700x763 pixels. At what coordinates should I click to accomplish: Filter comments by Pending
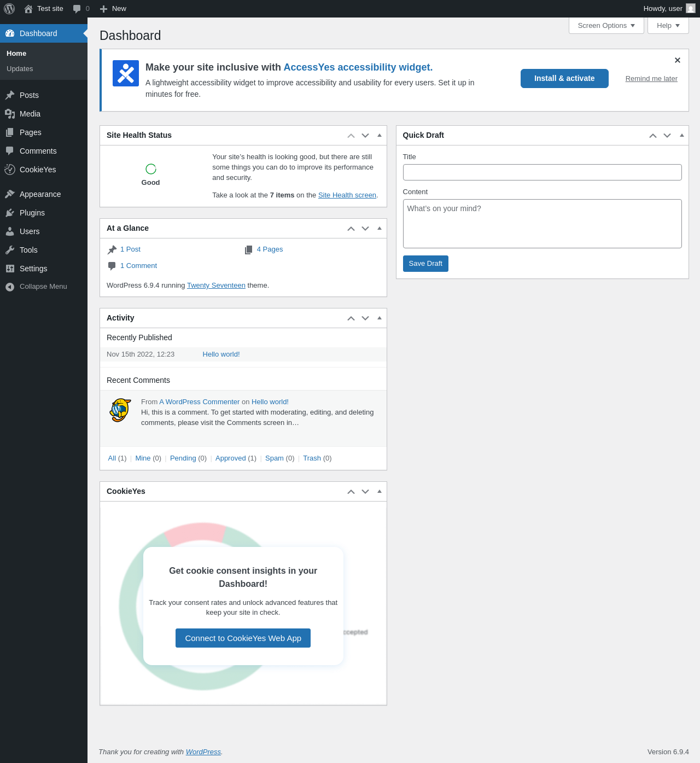pos(183,458)
